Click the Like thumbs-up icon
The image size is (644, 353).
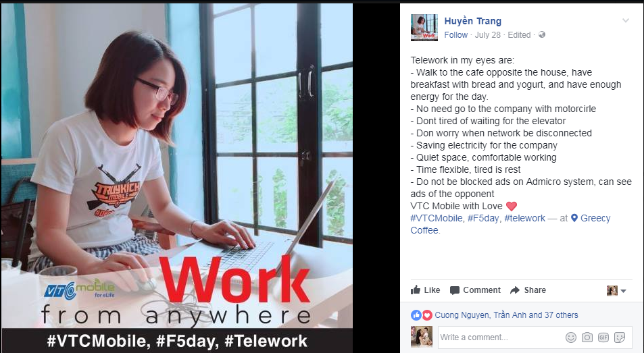415,290
